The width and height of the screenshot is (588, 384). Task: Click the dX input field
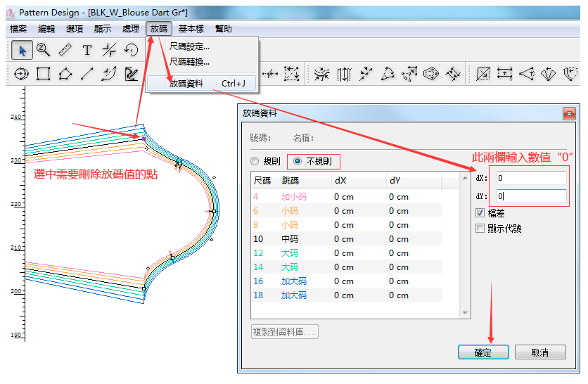tap(530, 179)
